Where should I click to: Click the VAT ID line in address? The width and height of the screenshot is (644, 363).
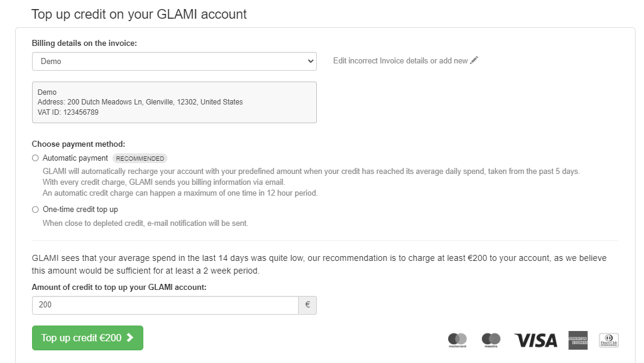pyautogui.click(x=68, y=112)
